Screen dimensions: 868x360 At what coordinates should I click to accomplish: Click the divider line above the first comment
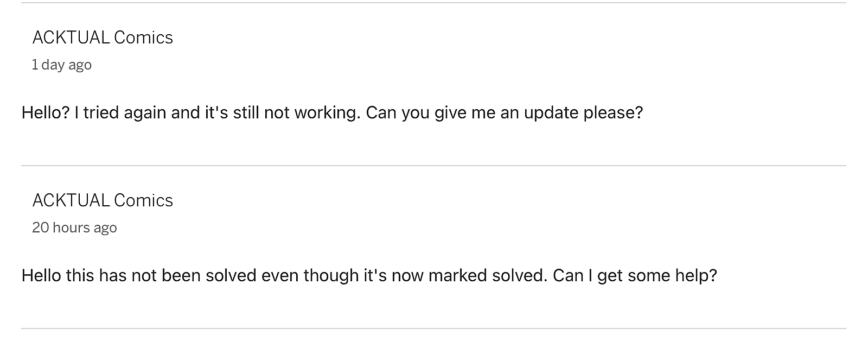click(x=434, y=3)
